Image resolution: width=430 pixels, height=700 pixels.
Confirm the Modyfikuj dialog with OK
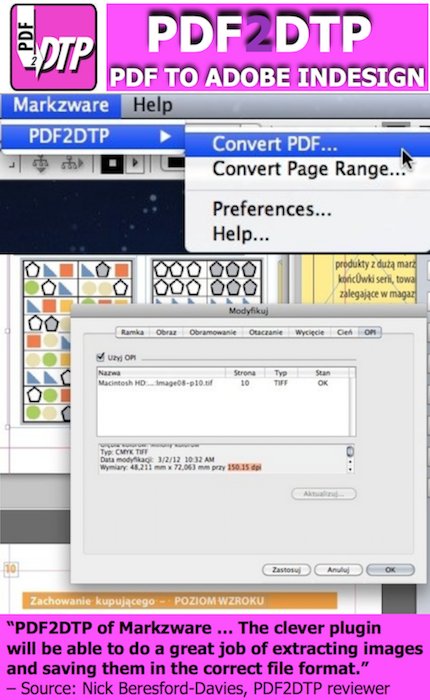click(390, 570)
